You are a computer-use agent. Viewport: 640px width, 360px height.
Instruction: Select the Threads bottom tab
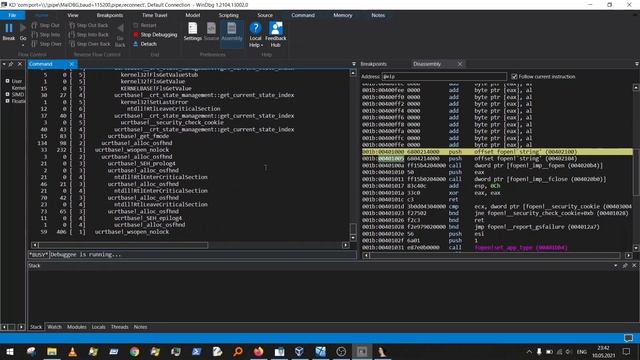click(x=120, y=327)
